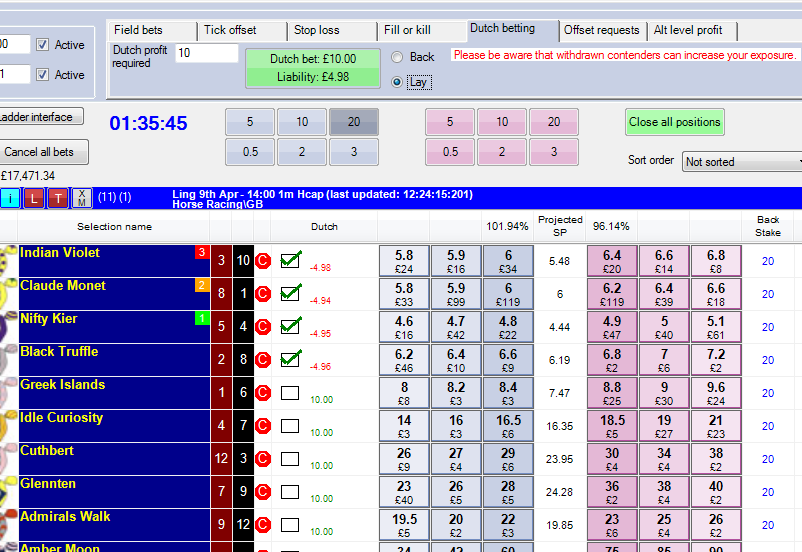
Task: Click the cyan 'i' market information icon
Action: tap(10, 198)
